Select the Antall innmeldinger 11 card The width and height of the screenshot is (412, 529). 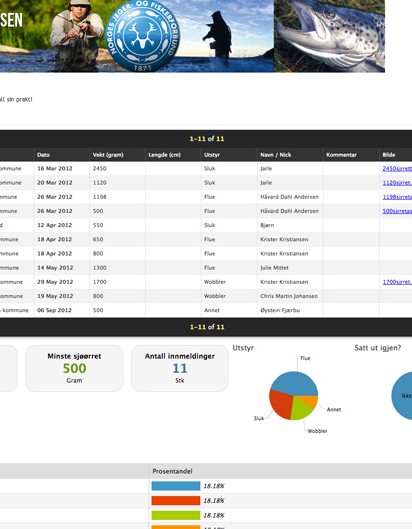180,368
